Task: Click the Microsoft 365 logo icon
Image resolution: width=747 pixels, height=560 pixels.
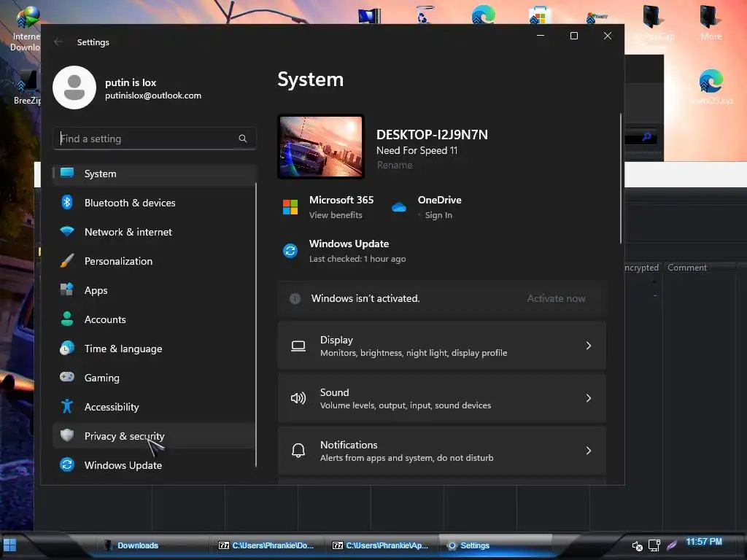Action: click(290, 207)
